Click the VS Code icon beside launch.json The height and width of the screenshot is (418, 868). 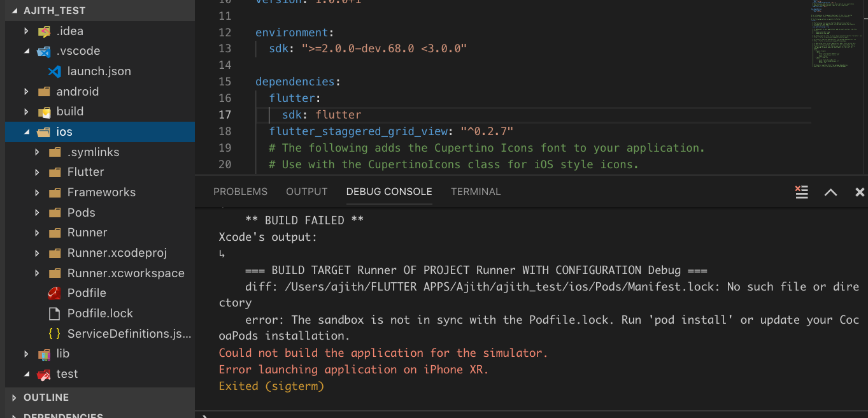pos(55,71)
